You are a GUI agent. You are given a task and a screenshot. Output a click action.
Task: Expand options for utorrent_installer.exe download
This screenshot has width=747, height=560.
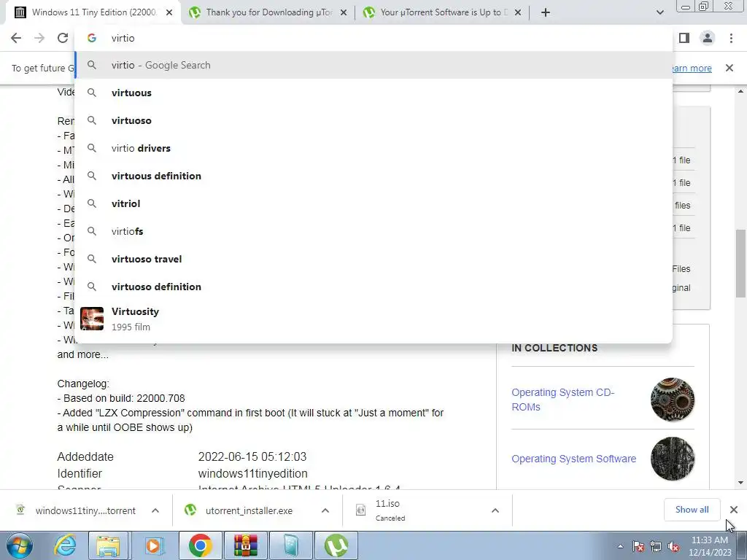[x=325, y=510]
